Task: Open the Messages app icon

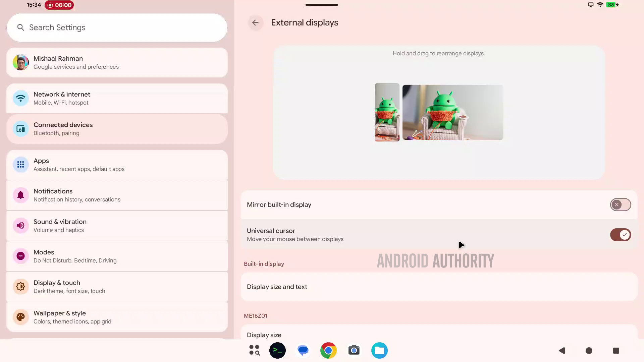Action: coord(303,350)
